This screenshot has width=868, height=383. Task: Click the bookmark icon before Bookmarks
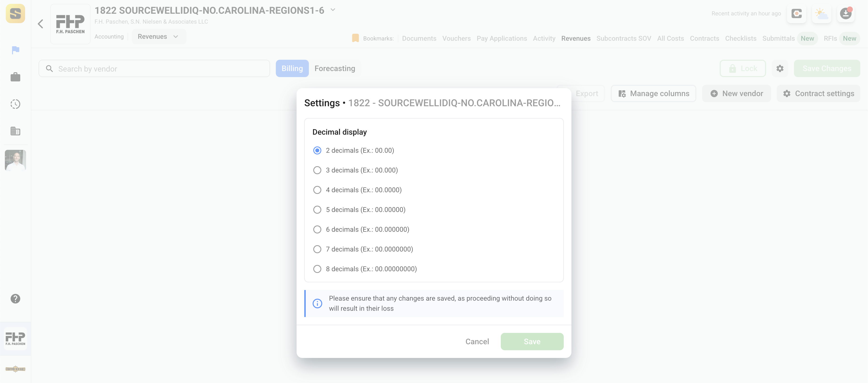point(355,38)
